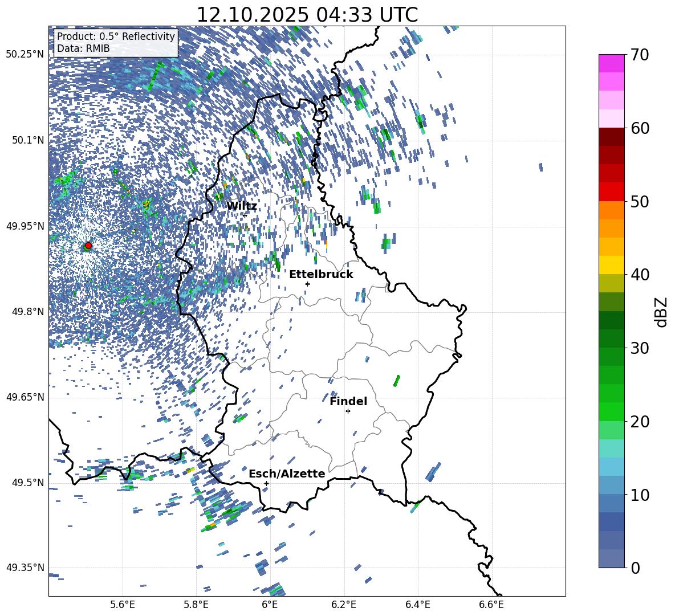The height and width of the screenshot is (616, 675).
Task: Click the red radar location marker
Action: pyautogui.click(x=88, y=246)
